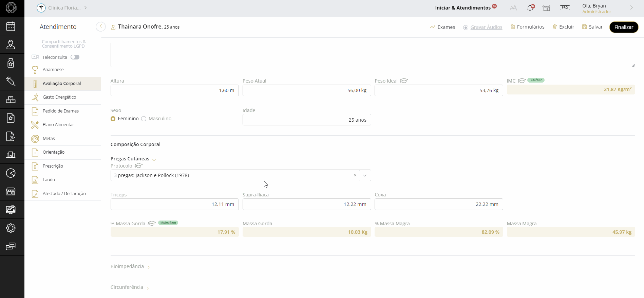Open the Protocolo dropdown arrow
Viewport: 644px width, 298px height.
[365, 176]
